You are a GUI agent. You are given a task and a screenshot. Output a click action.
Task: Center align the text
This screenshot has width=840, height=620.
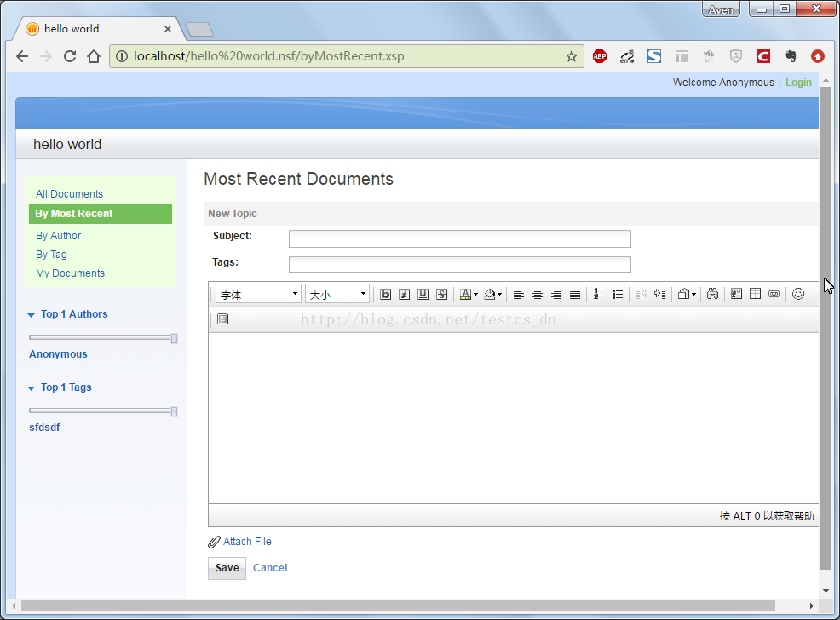(x=538, y=294)
